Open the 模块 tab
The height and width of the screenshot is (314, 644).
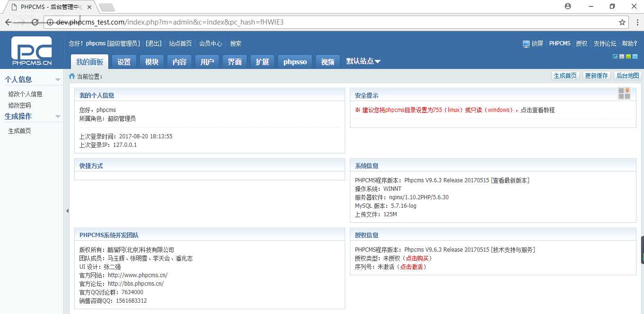coord(152,62)
